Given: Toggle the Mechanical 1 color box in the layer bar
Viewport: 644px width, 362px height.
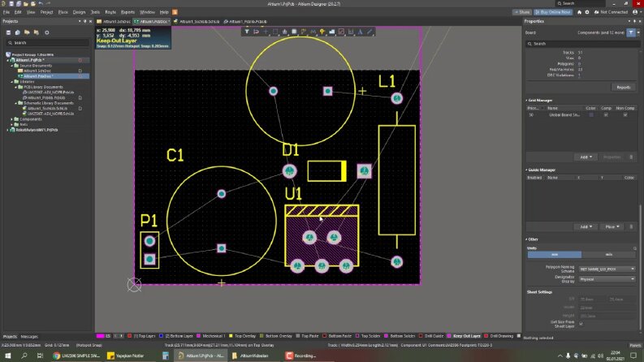Looking at the screenshot, I should pyautogui.click(x=199, y=336).
